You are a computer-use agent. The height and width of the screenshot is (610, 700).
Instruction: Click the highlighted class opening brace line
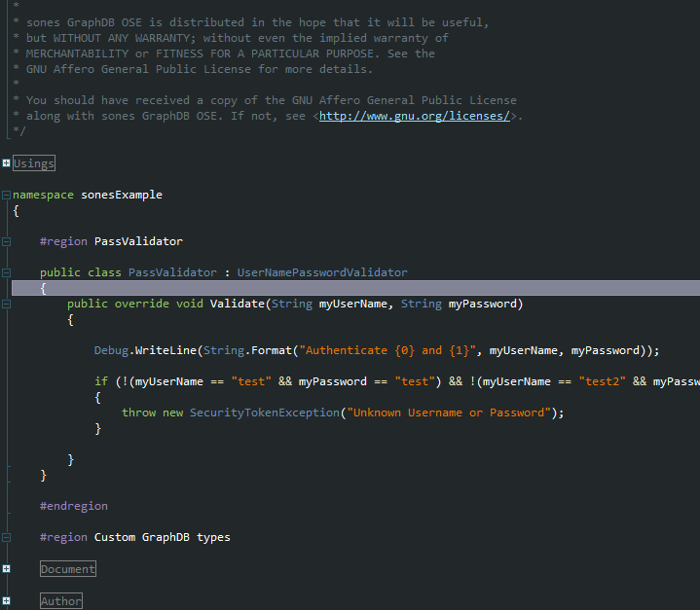pyautogui.click(x=355, y=288)
